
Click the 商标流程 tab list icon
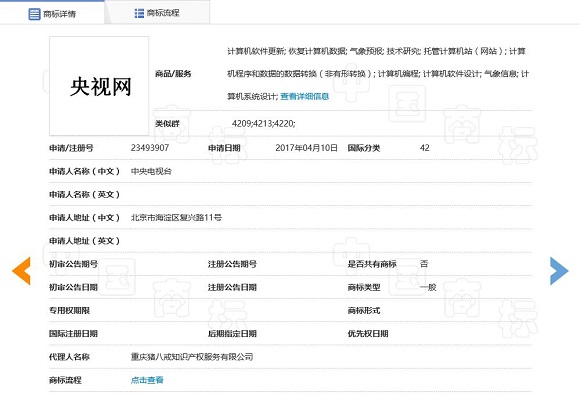click(139, 13)
